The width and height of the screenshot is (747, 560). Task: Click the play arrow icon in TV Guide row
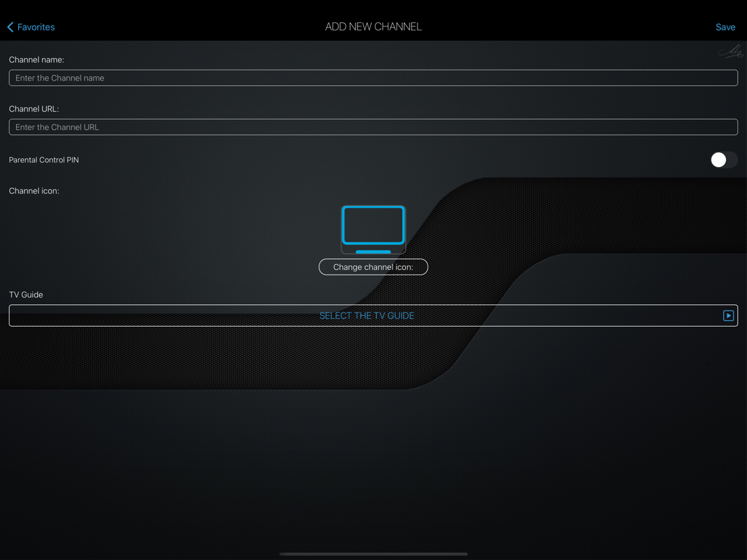coord(728,316)
